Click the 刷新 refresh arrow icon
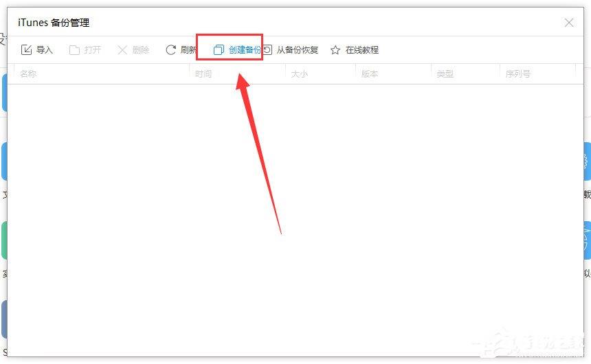Image resolution: width=591 pixels, height=364 pixels. pos(170,49)
